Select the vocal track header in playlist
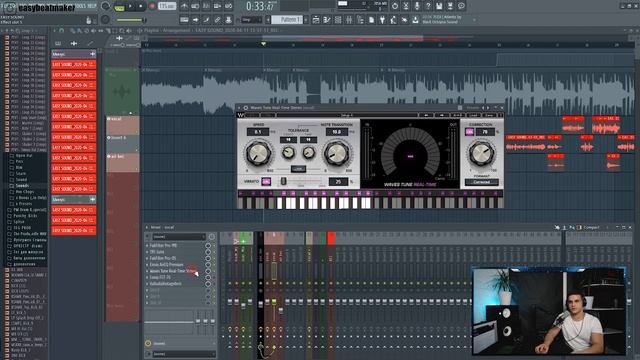Viewport: 640px width, 360px height. [122, 125]
